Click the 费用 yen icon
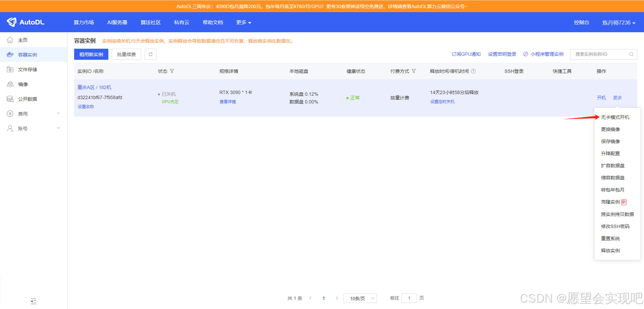The width and height of the screenshot is (644, 309). coord(10,114)
